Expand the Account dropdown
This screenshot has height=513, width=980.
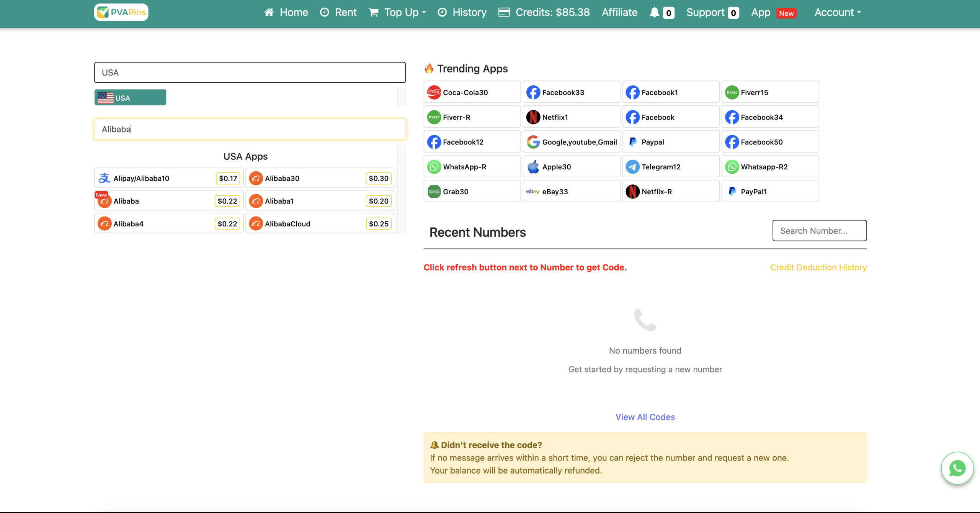click(x=838, y=12)
